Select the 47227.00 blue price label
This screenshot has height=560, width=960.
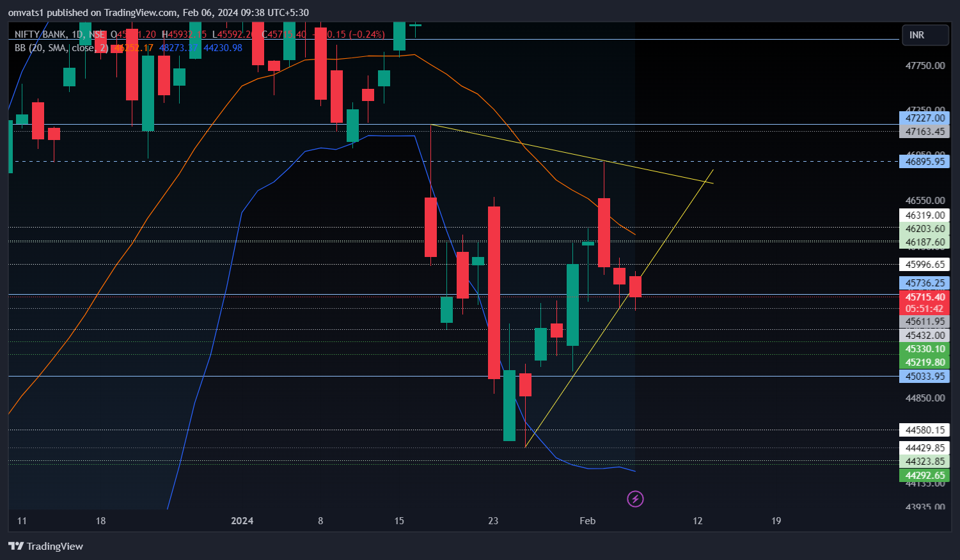click(924, 118)
